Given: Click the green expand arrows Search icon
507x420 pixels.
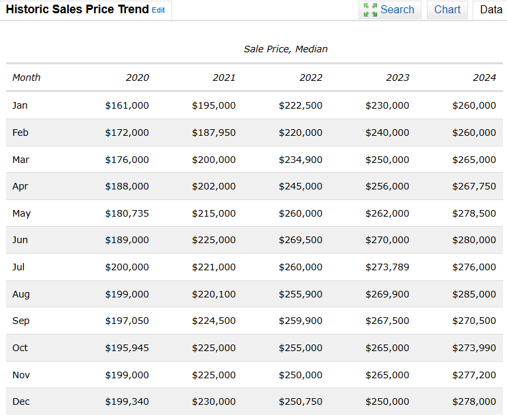Looking at the screenshot, I should pos(370,10).
